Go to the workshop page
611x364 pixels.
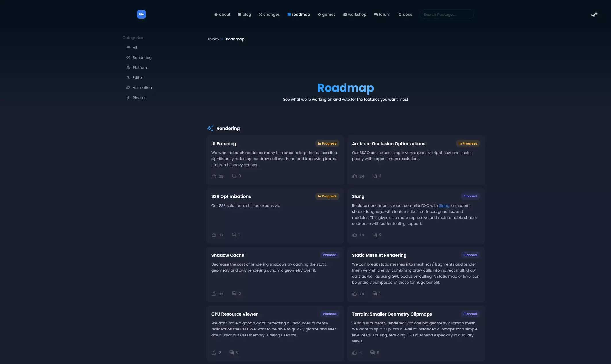pos(355,15)
